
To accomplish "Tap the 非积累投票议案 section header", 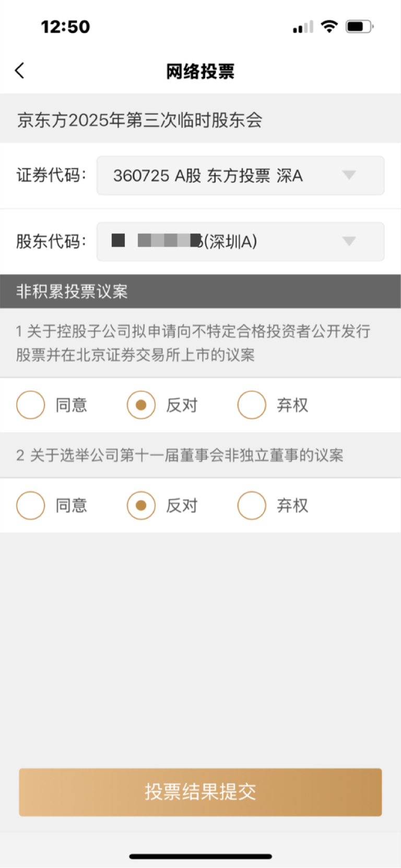I will pos(200,291).
